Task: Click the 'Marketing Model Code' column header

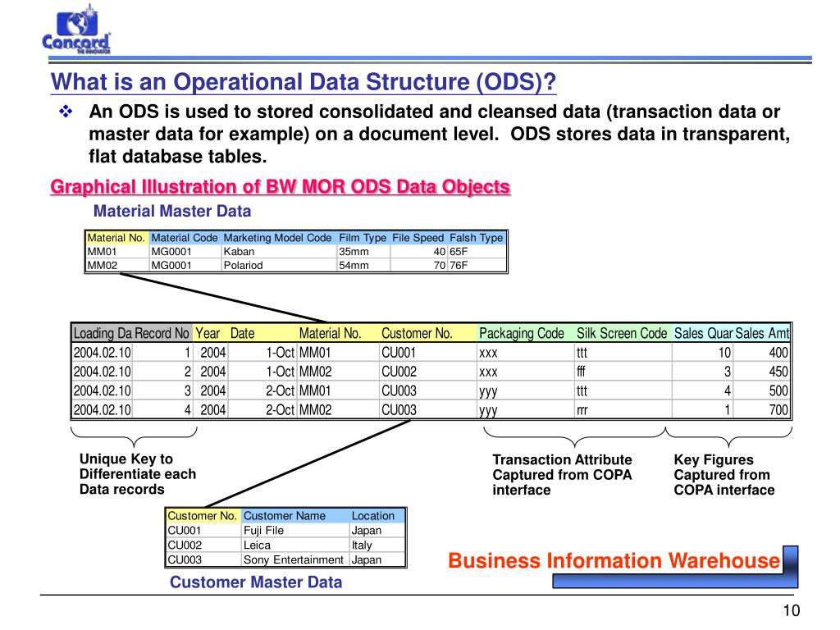Action: point(277,238)
